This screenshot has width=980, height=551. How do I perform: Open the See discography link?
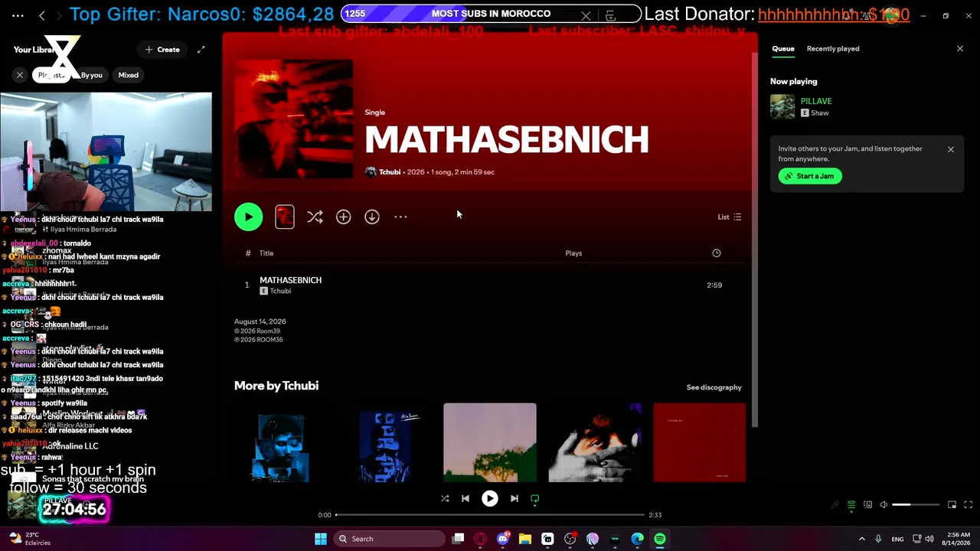point(714,387)
